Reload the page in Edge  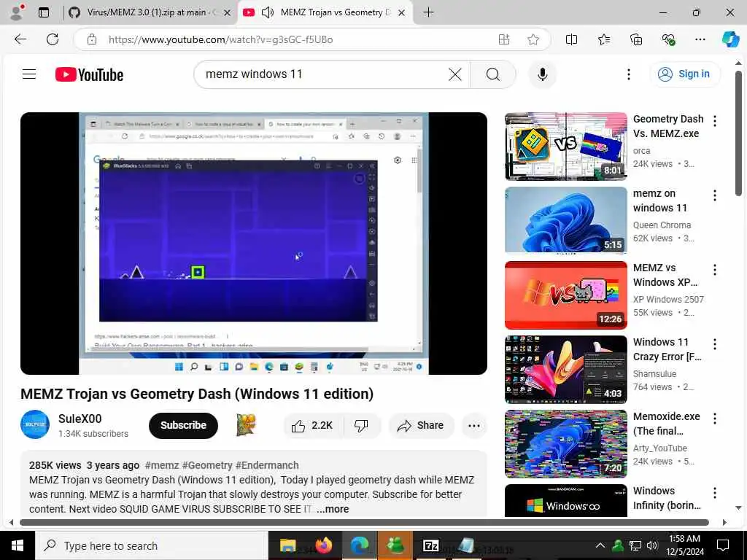pyautogui.click(x=53, y=39)
